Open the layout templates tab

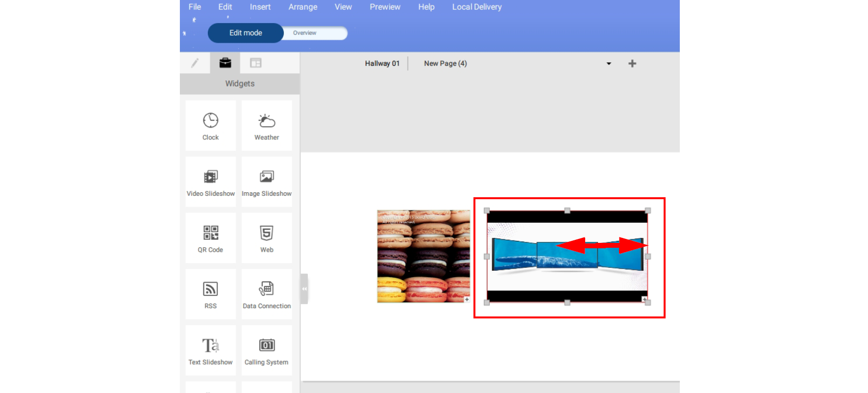click(x=255, y=63)
